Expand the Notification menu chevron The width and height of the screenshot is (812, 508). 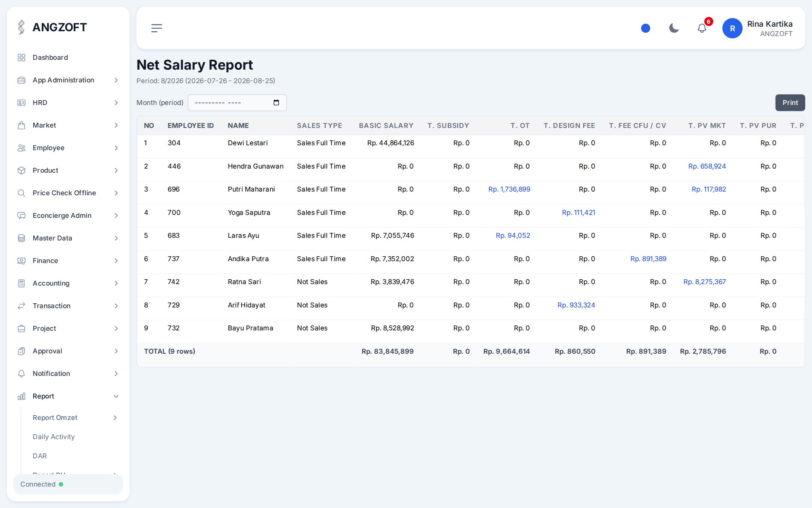[116, 374]
